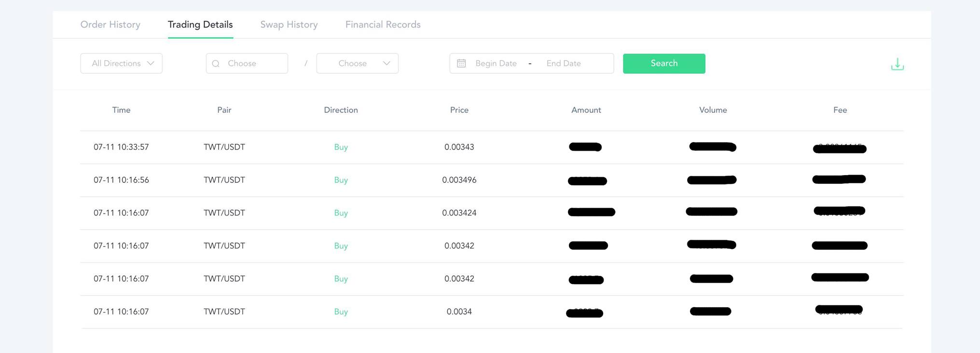
Task: Click the calendar icon in date range
Action: [461, 64]
